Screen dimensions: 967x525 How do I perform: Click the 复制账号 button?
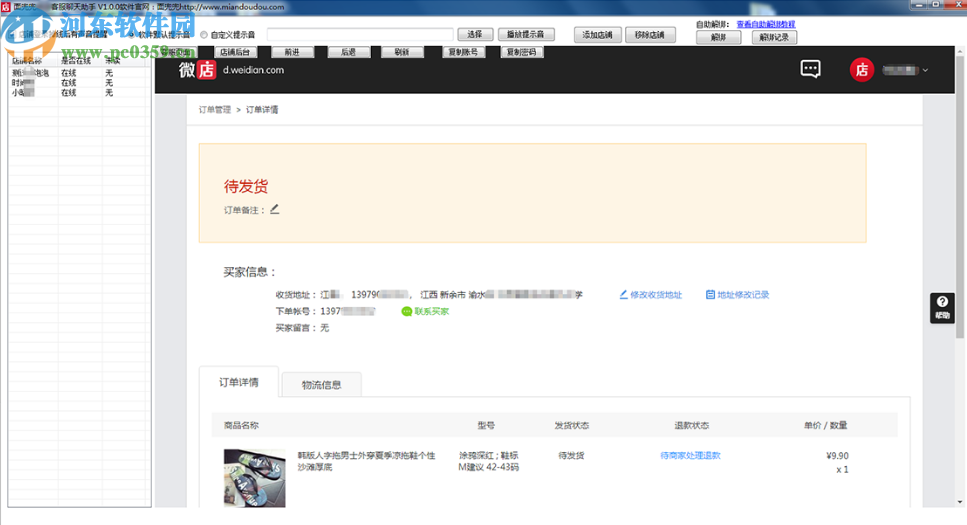[x=464, y=52]
